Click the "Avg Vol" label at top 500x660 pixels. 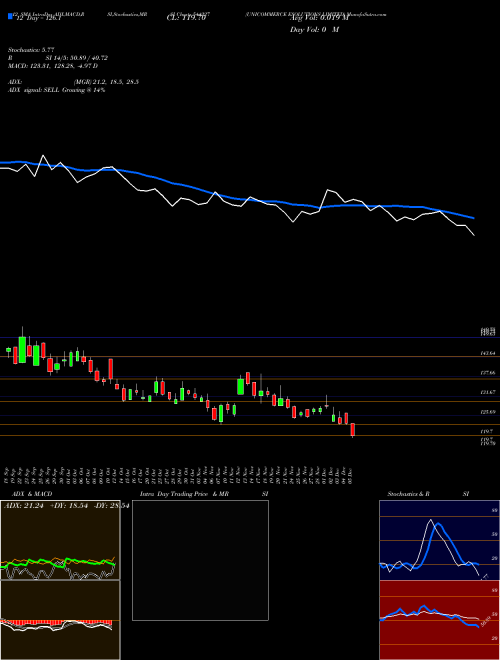(319, 18)
